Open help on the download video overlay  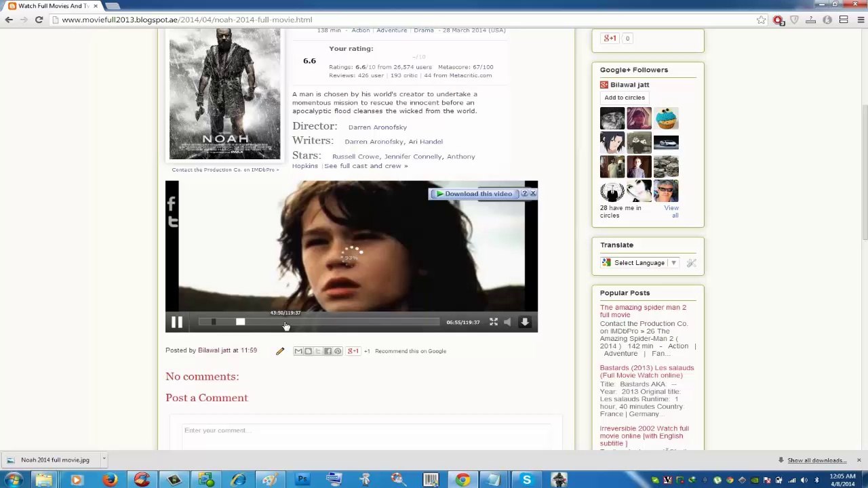click(524, 194)
